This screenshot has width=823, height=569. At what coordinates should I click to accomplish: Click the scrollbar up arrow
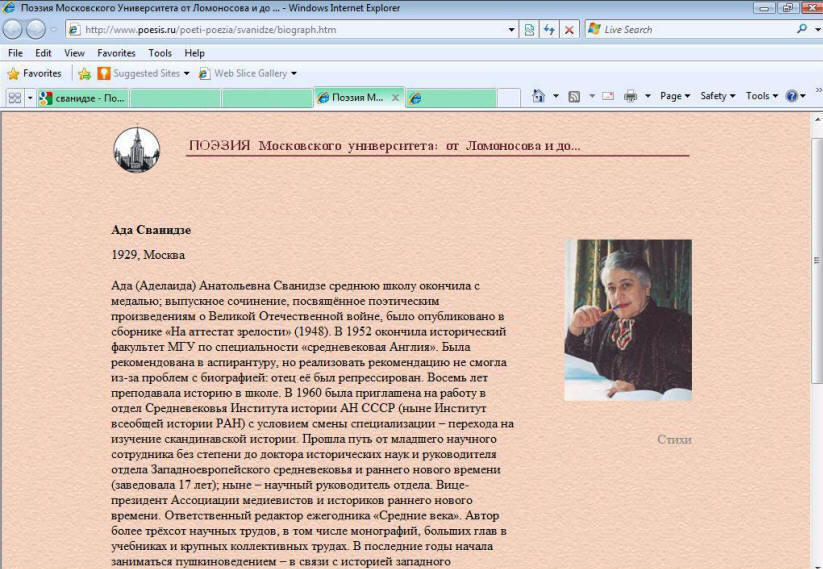tap(817, 120)
